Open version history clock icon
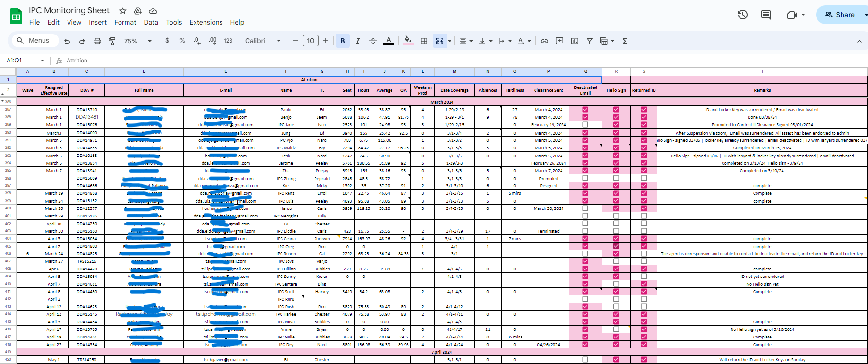 click(743, 15)
